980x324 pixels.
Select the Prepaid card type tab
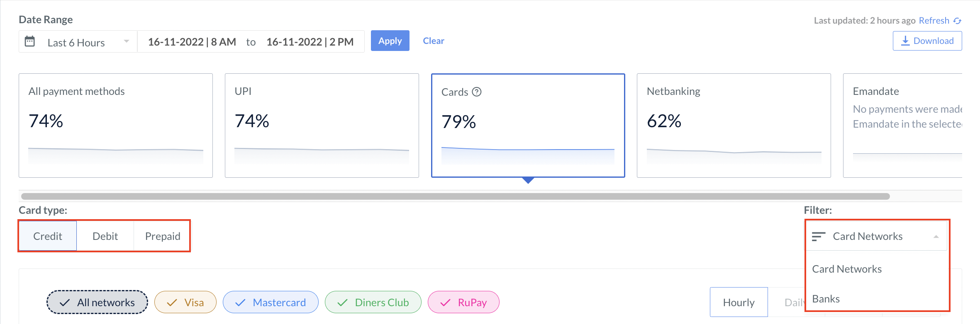163,236
